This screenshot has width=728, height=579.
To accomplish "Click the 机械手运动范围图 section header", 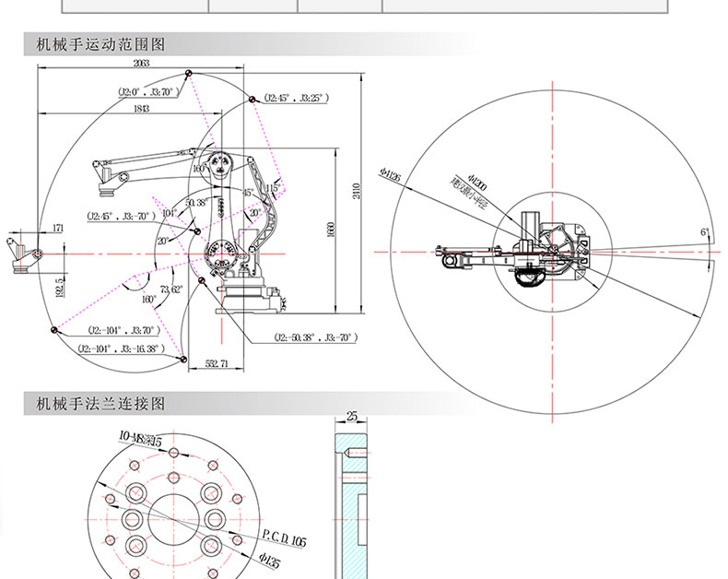I will click(x=100, y=43).
